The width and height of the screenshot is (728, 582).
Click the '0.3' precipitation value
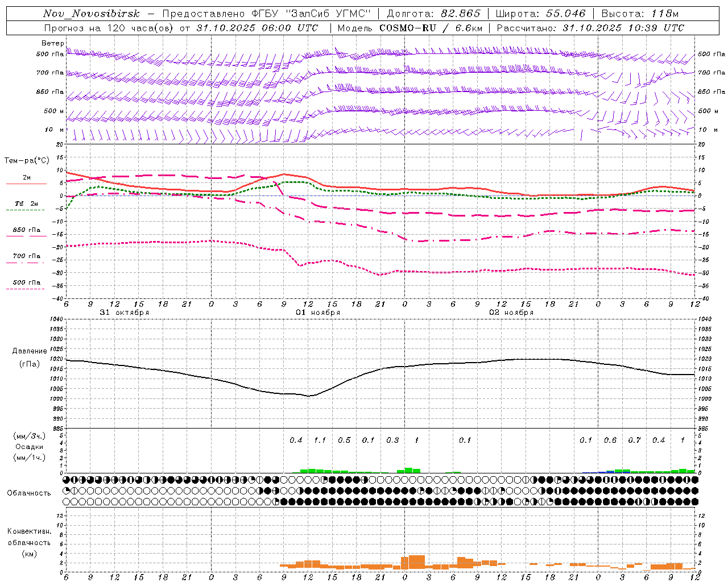click(x=392, y=440)
